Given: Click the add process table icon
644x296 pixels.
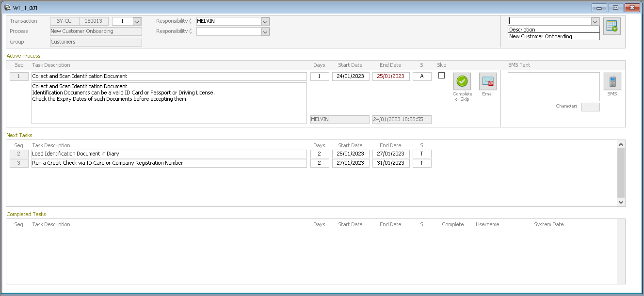Looking at the screenshot, I should coord(612,26).
